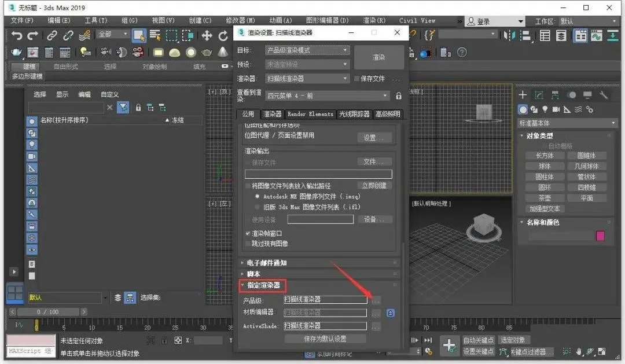Check the 跳过现有图像 checkbox
The width and height of the screenshot is (625, 364).
click(248, 243)
